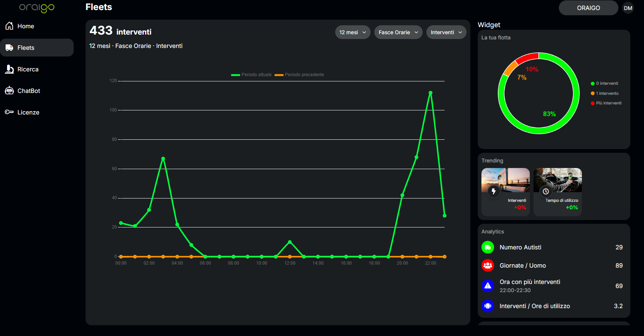Click the Home house icon in sidebar
Image resolution: width=644 pixels, height=336 pixels.
(9, 26)
